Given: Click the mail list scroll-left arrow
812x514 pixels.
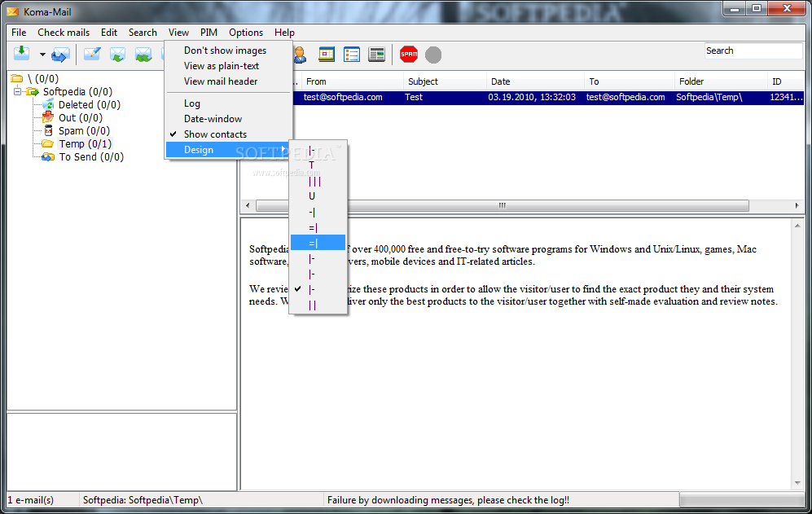Looking at the screenshot, I should (x=248, y=205).
